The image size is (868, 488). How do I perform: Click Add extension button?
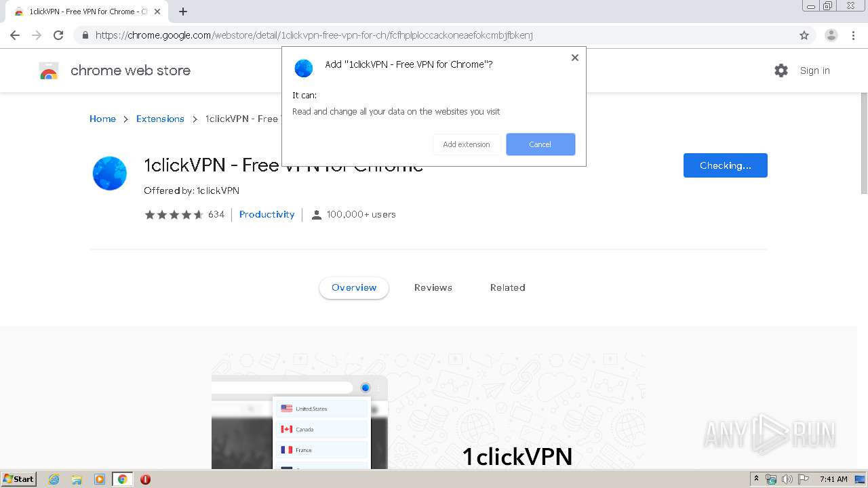467,144
